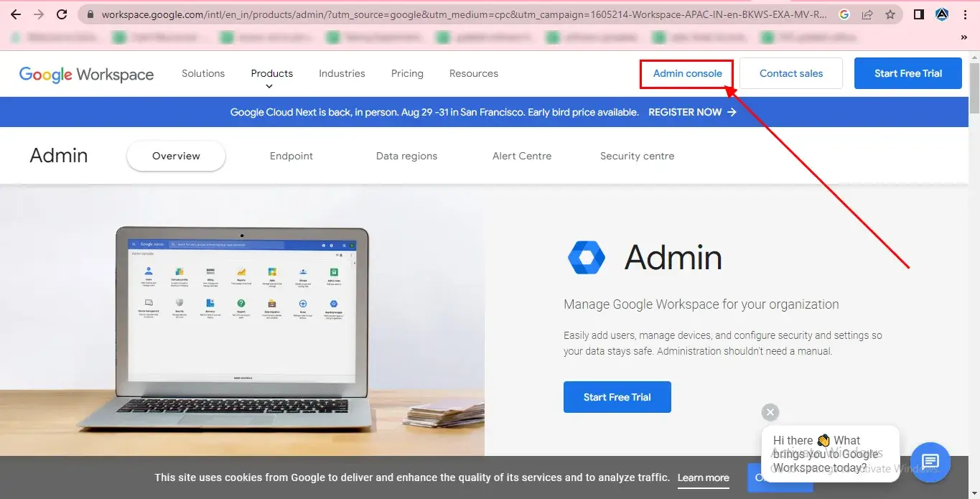Select the Security centre tab
980x499 pixels.
(x=638, y=156)
